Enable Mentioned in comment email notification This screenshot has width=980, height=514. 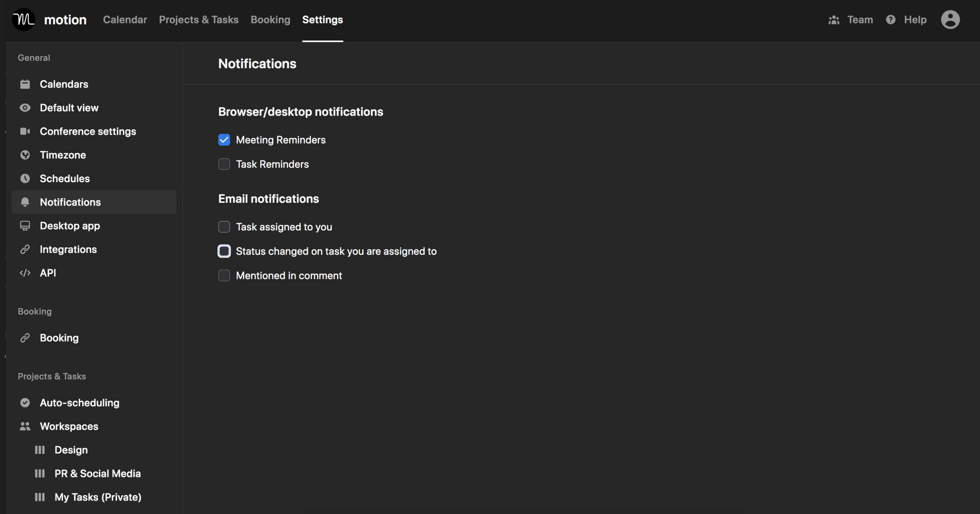(x=224, y=276)
